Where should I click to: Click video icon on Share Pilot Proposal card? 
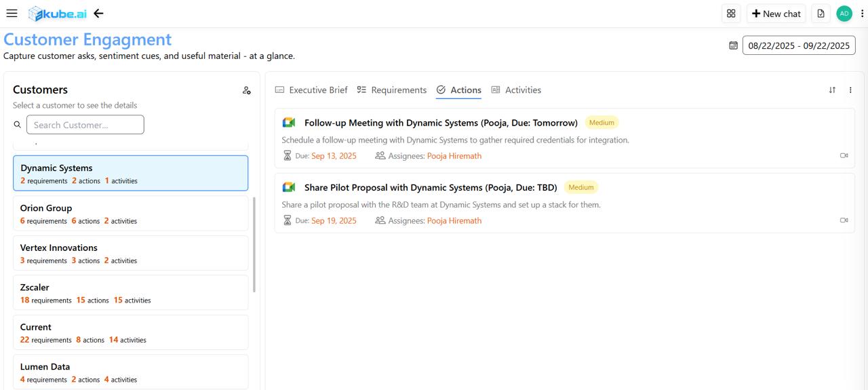click(844, 220)
